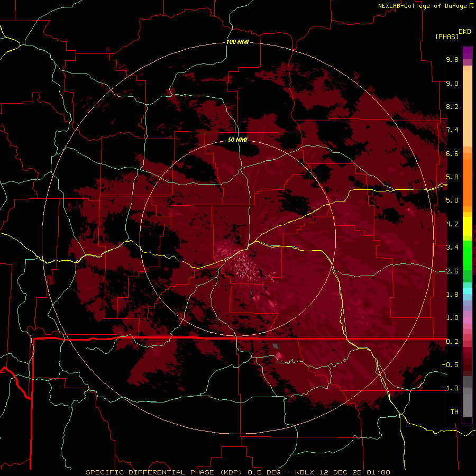Click the -0.5 value on color scale

click(x=450, y=364)
